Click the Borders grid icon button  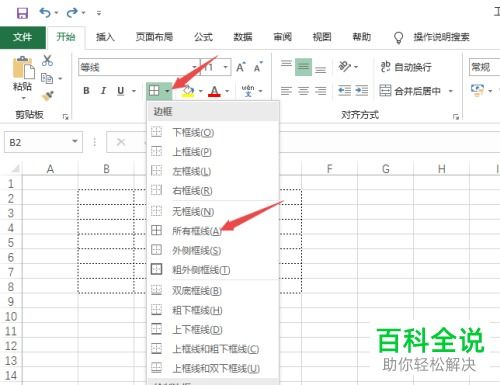tap(154, 91)
